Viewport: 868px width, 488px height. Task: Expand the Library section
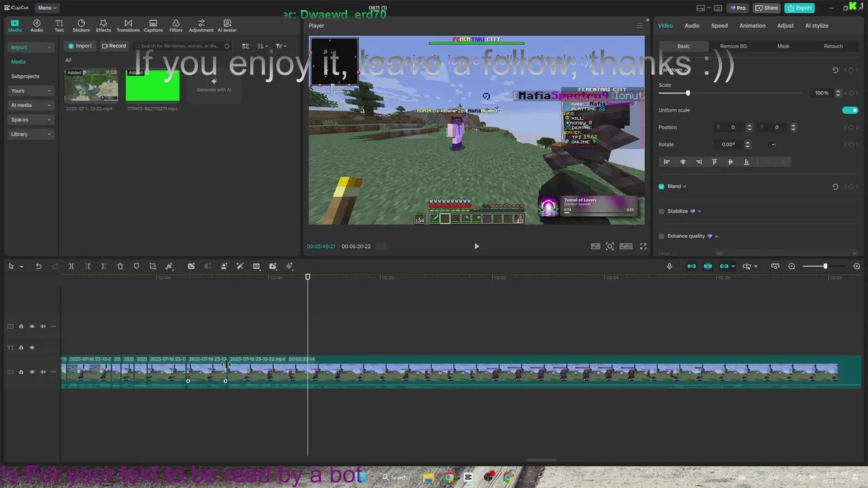click(31, 134)
